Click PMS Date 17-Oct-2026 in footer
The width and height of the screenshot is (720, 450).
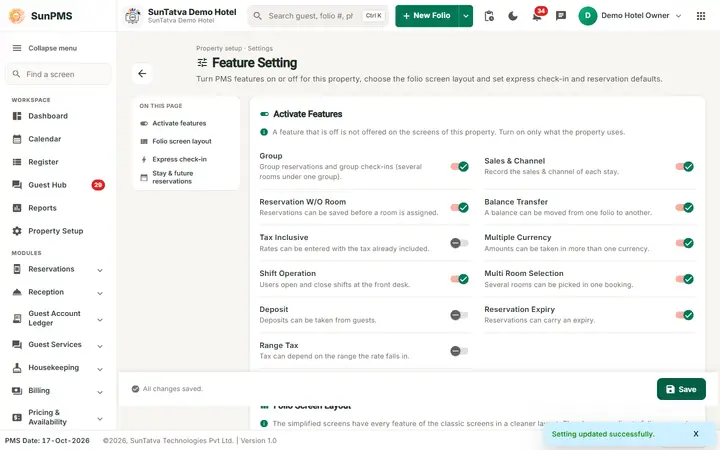(x=47, y=440)
